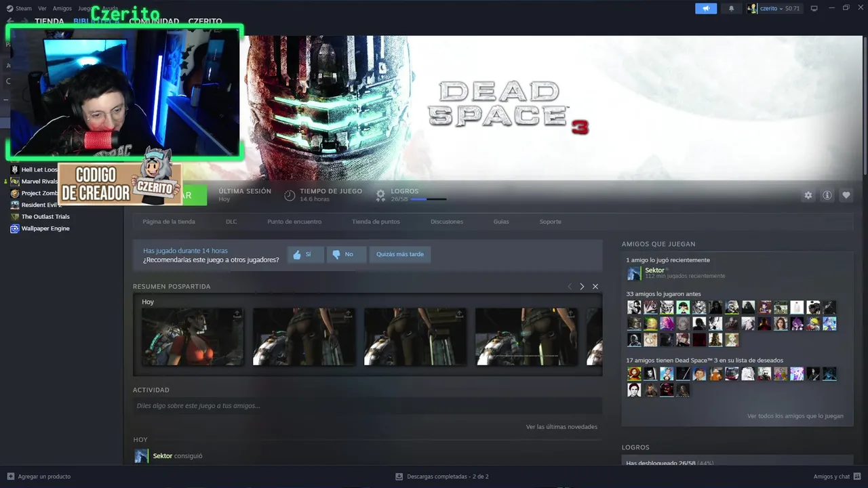The width and height of the screenshot is (868, 488).
Task: Click the downloads icon in bottom bar
Action: [399, 476]
